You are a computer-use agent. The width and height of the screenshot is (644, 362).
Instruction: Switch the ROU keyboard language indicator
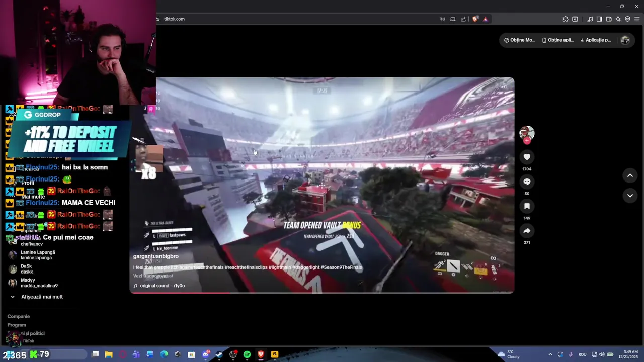click(582, 354)
